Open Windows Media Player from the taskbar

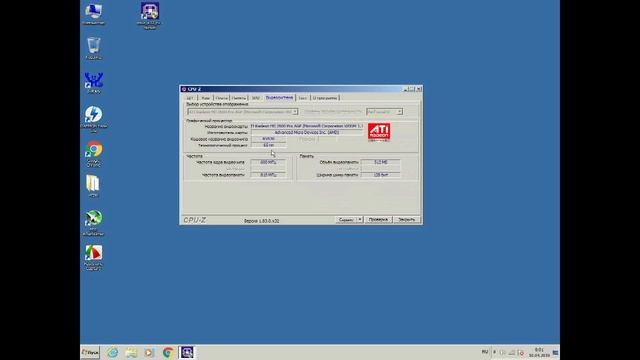click(149, 352)
